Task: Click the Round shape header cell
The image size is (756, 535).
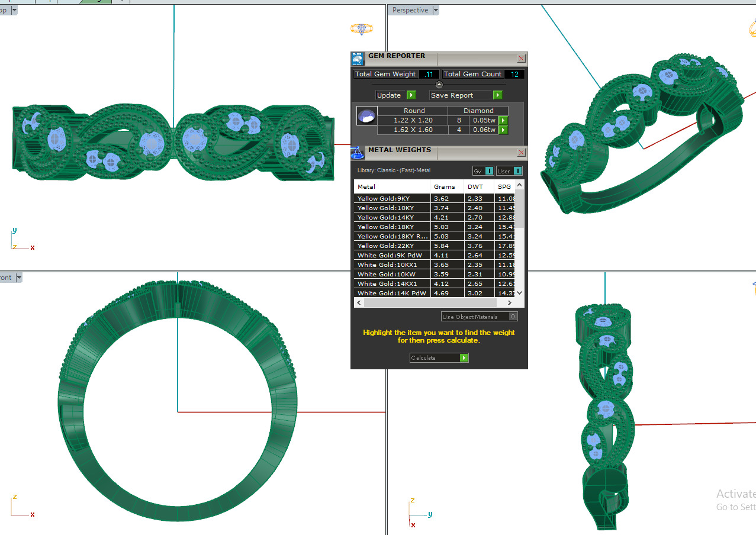Action: 414,111
